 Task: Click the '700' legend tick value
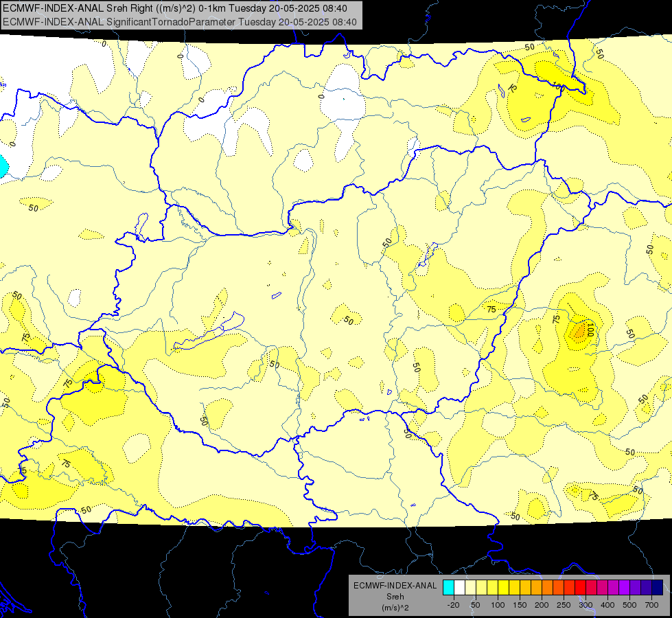pyautogui.click(x=652, y=605)
